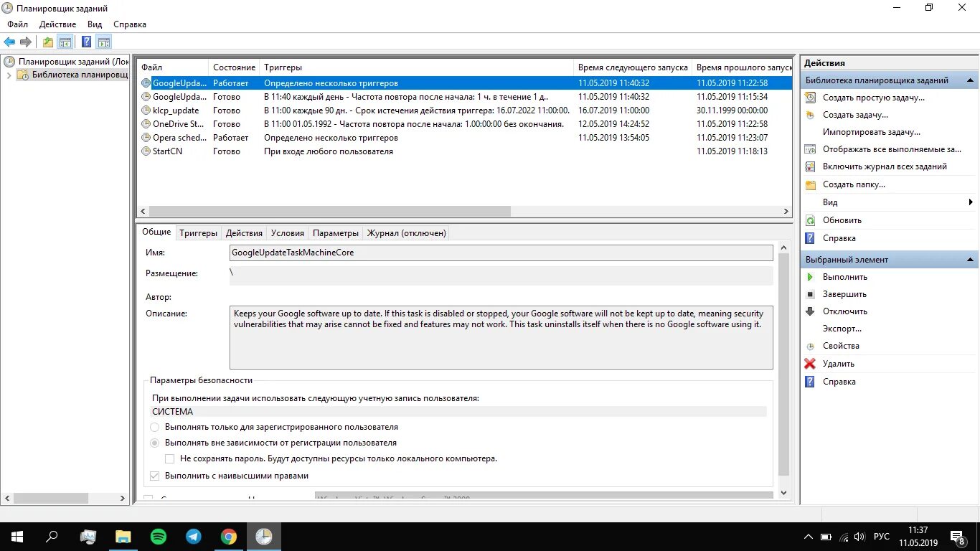Click the Имя field 'GoogleUpdateTaskMachineCore'
Viewport: 980px width, 551px height.
pos(501,253)
